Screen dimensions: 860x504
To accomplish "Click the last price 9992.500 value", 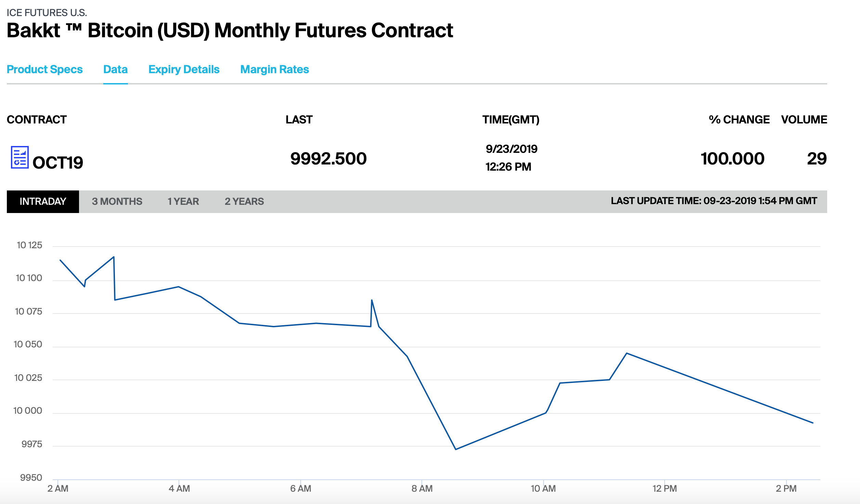I will [x=328, y=159].
